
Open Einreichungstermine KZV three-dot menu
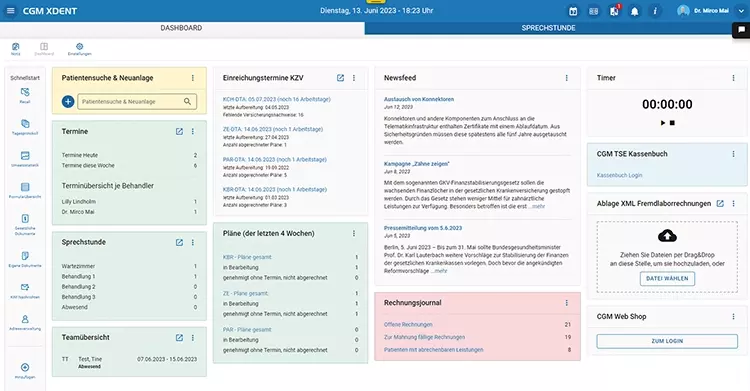354,78
